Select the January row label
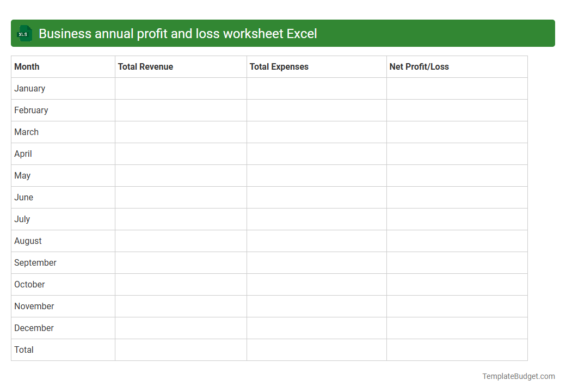This screenshot has width=566, height=392. tap(29, 88)
